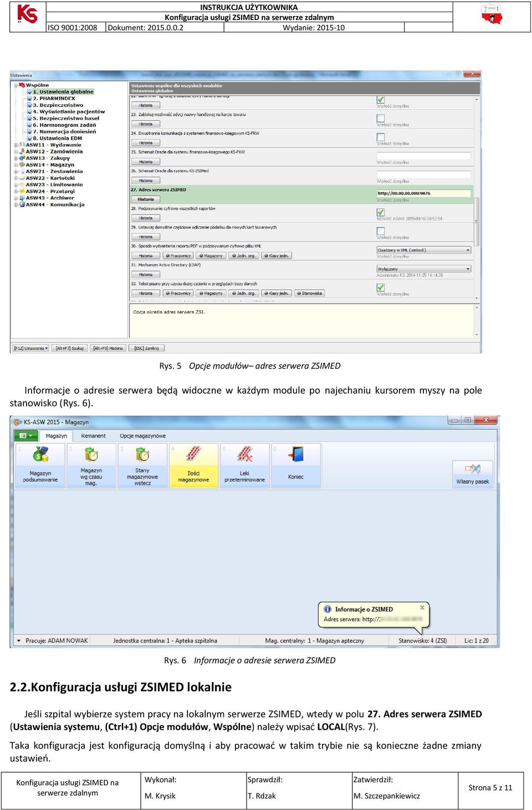Click Pracownicy button under option 30
This screenshot has height=810, width=532.
178,255
